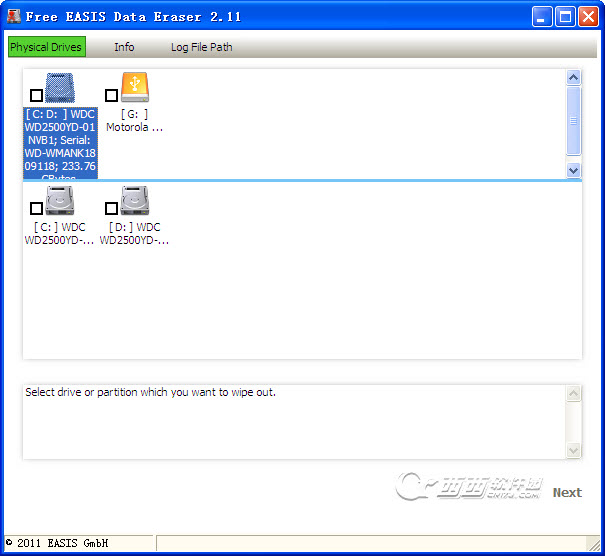Minimize the Data Eraser window
Screen dimensions: 605x556
[542, 17]
